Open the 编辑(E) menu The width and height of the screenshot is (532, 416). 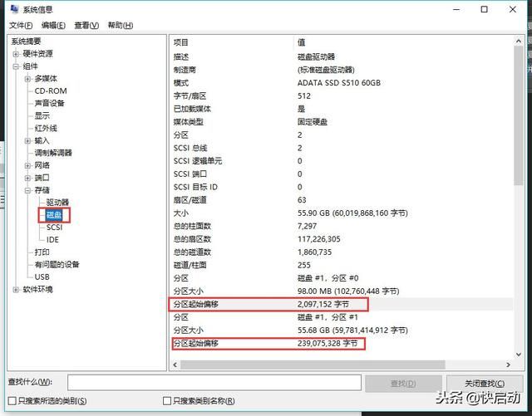53,26
